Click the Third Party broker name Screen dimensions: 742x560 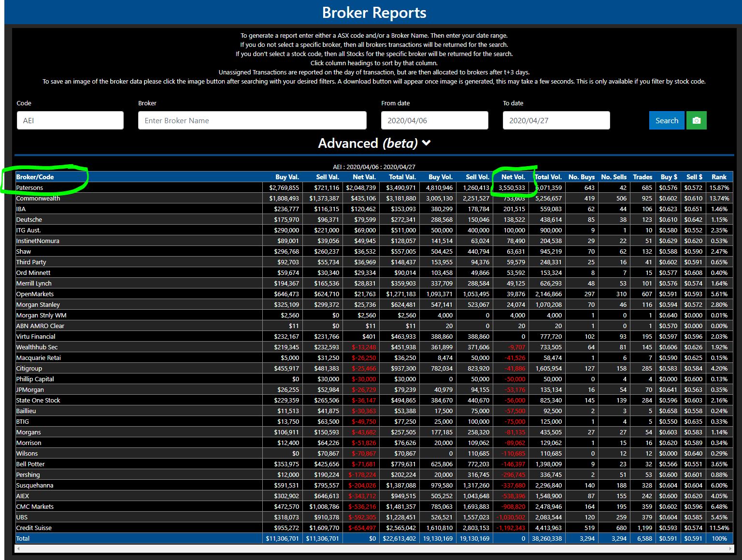31,262
